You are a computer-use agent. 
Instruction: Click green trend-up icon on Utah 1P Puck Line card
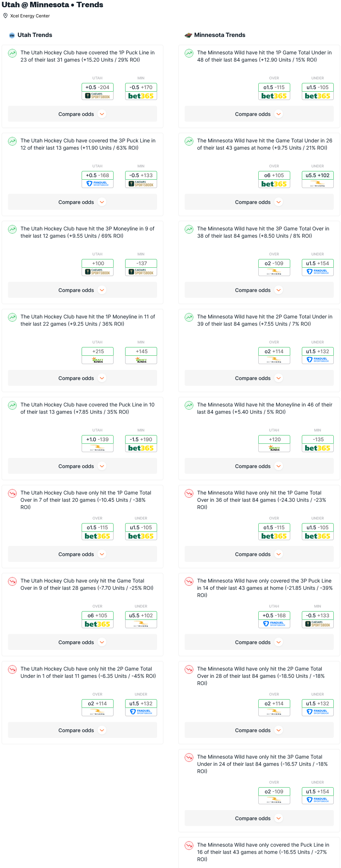point(12,53)
